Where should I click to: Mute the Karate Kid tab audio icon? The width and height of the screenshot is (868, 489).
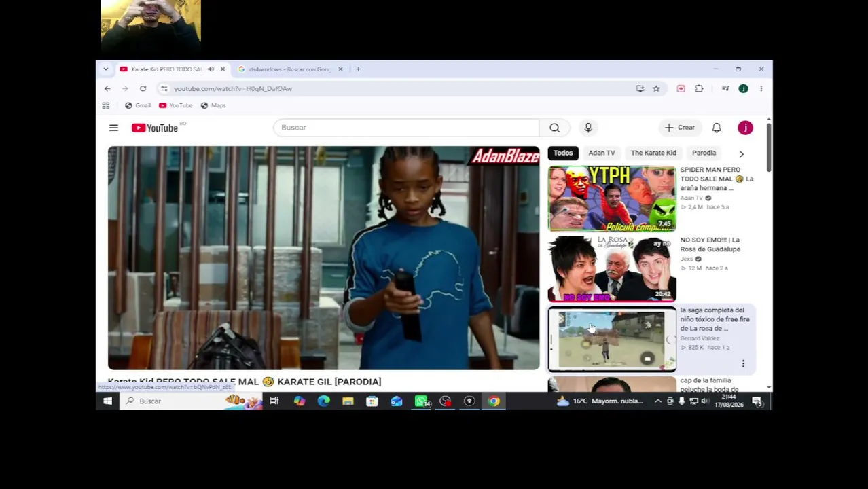(211, 69)
